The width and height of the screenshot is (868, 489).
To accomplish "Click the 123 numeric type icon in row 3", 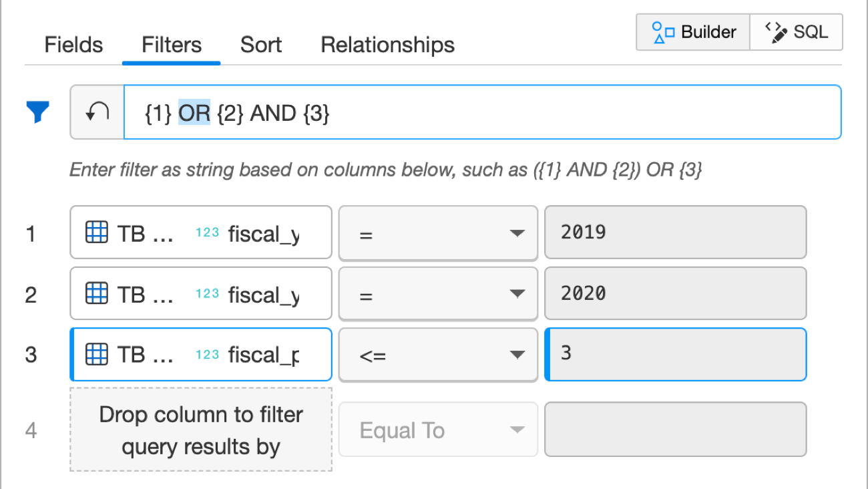I will [x=207, y=355].
